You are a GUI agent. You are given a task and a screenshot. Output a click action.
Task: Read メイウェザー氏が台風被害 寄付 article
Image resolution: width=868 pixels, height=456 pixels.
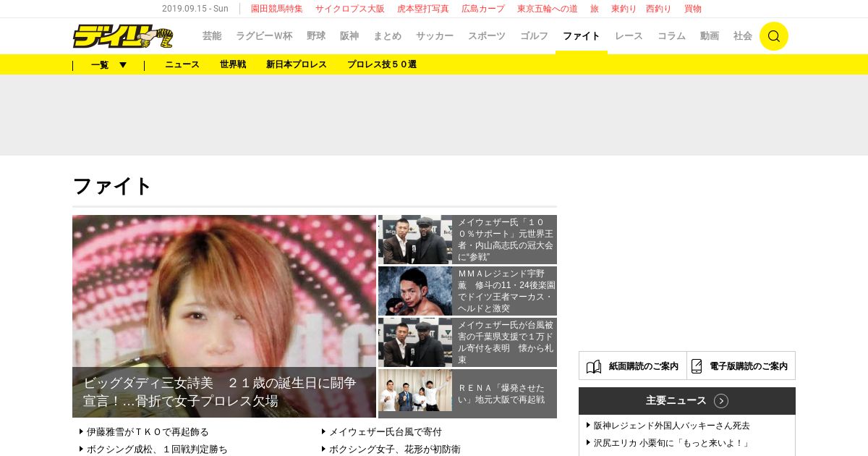[506, 342]
